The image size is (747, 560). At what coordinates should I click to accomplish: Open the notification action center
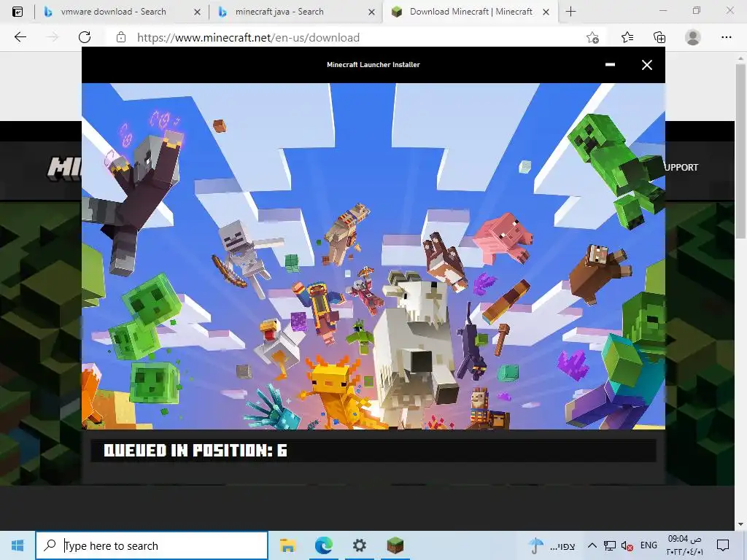tap(723, 545)
